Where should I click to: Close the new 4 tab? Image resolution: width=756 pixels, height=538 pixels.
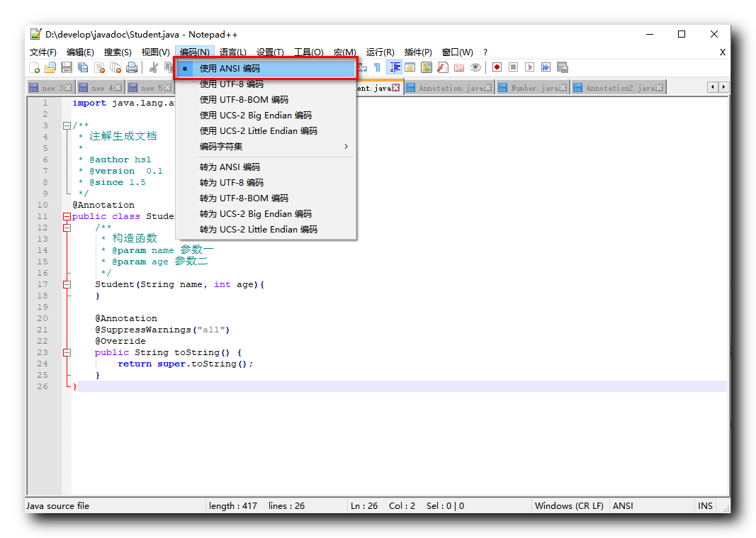[x=118, y=88]
